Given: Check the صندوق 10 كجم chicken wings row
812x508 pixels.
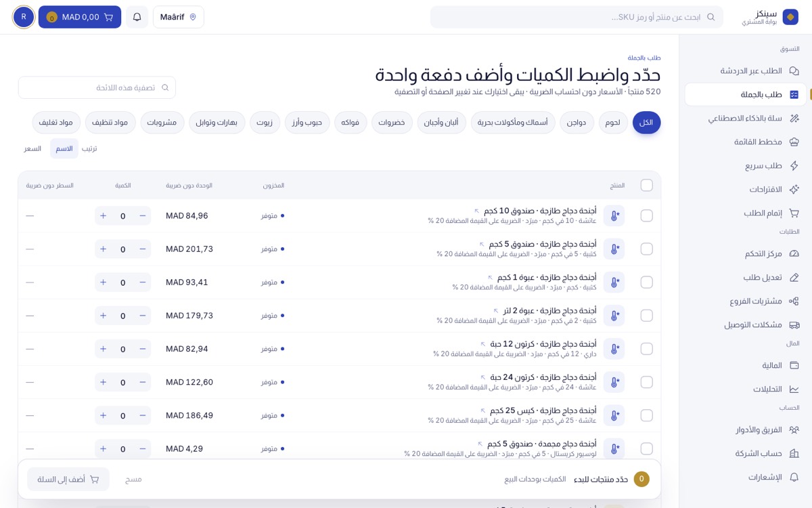Looking at the screenshot, I should (647, 215).
